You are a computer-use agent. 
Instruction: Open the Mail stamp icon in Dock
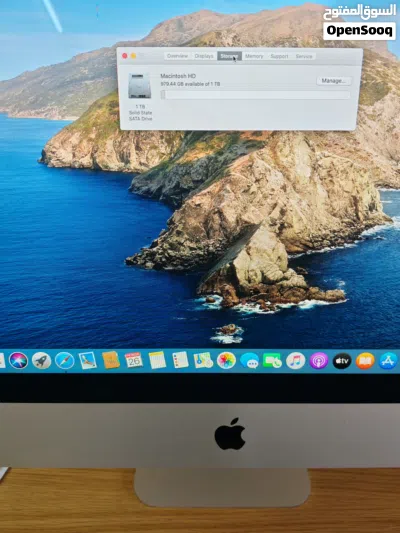coord(88,360)
